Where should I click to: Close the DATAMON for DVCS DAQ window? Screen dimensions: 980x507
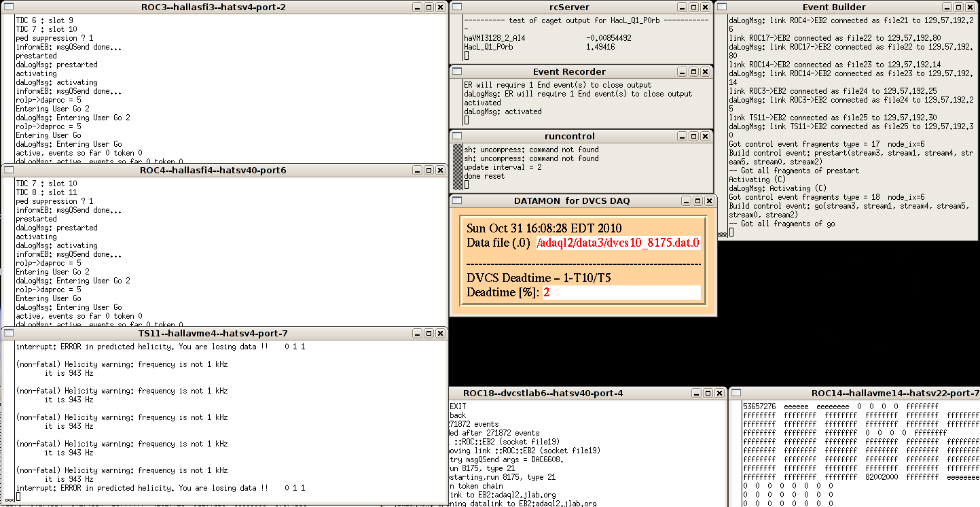(x=709, y=200)
